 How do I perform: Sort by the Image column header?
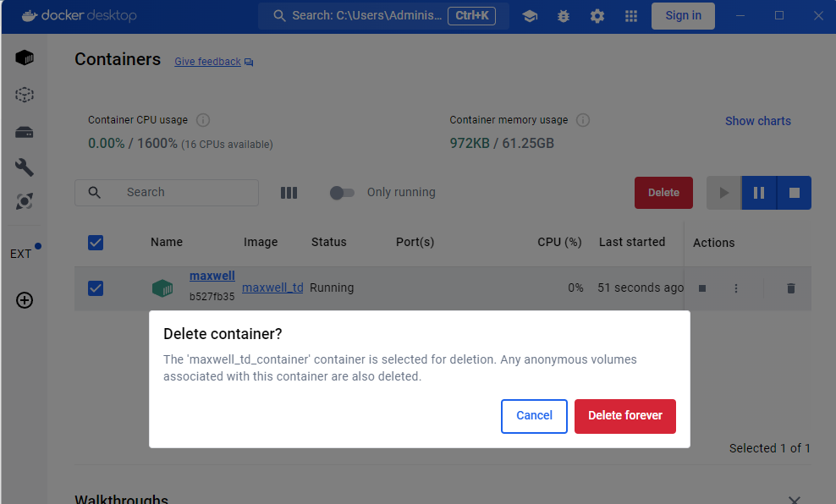coord(261,242)
